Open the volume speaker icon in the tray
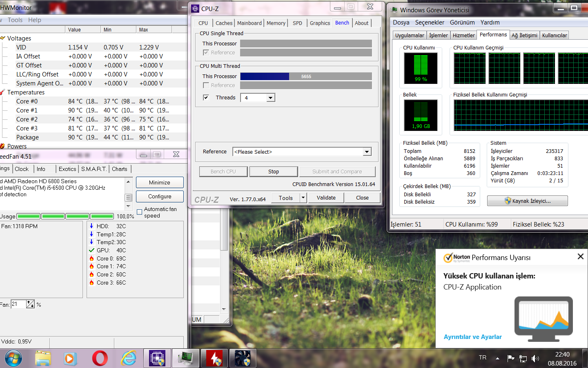 point(535,359)
